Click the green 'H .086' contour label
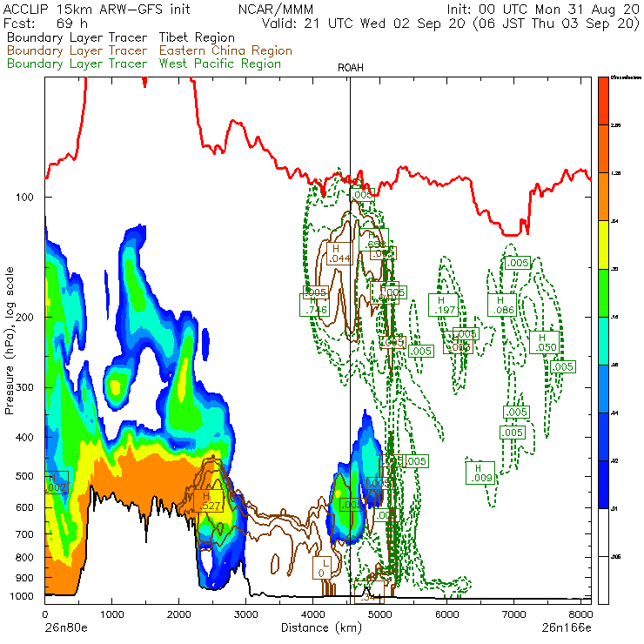 [502, 305]
